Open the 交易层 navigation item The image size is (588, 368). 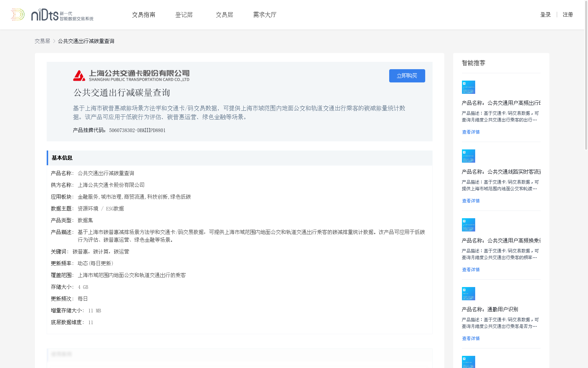pos(225,15)
